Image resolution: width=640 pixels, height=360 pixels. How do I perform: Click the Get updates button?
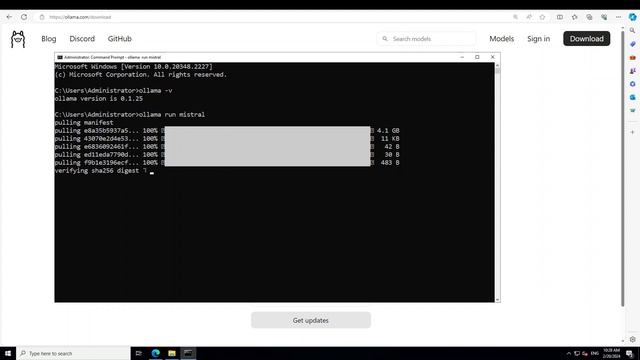pyautogui.click(x=311, y=320)
